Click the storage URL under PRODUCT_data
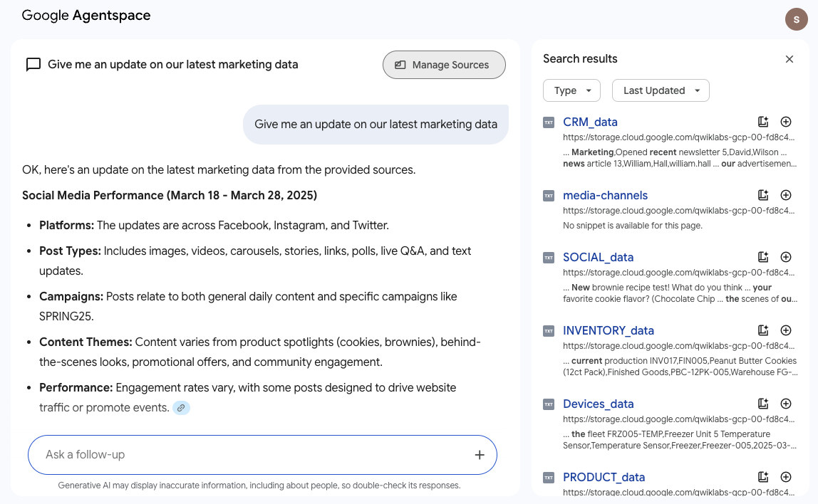 [679, 492]
